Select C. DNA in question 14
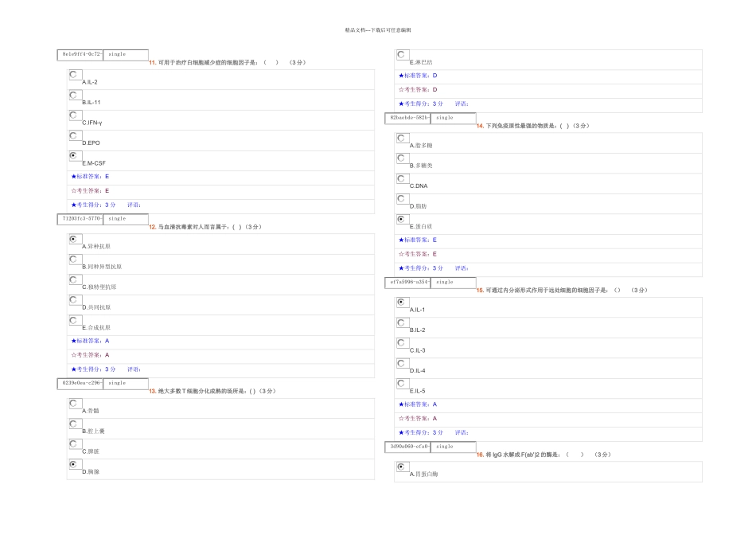This screenshot has height=535, width=756. (x=401, y=178)
